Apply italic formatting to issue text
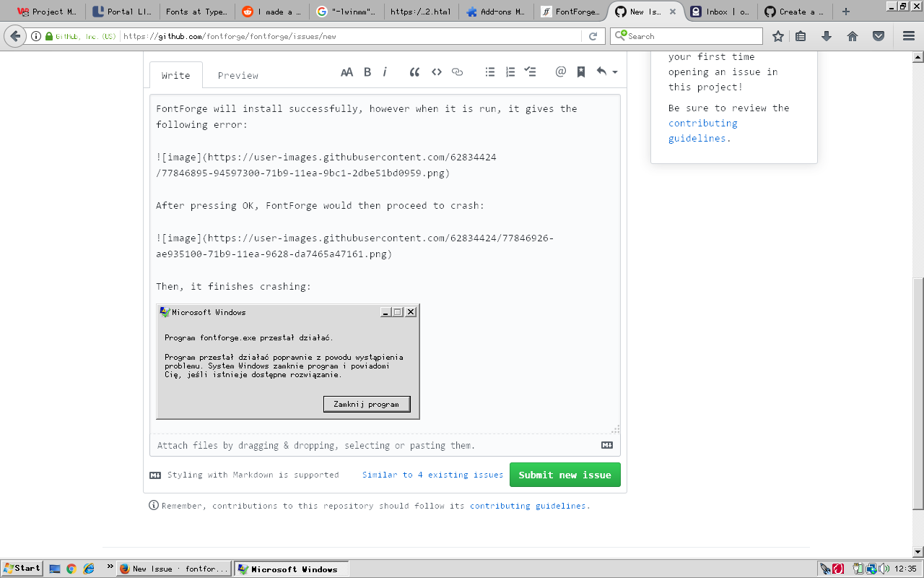Image resolution: width=924 pixels, height=578 pixels. pos(386,72)
